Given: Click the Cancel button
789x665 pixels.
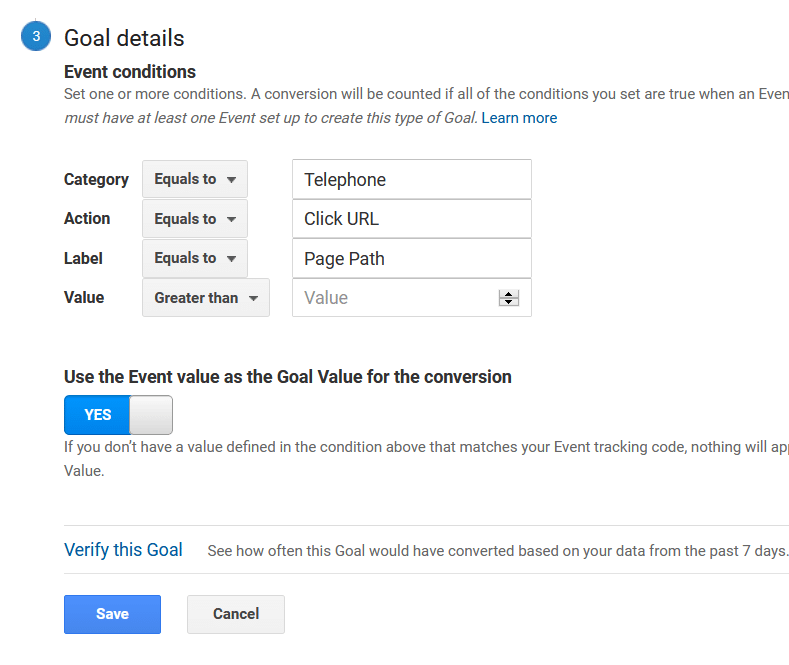Looking at the screenshot, I should tap(236, 614).
